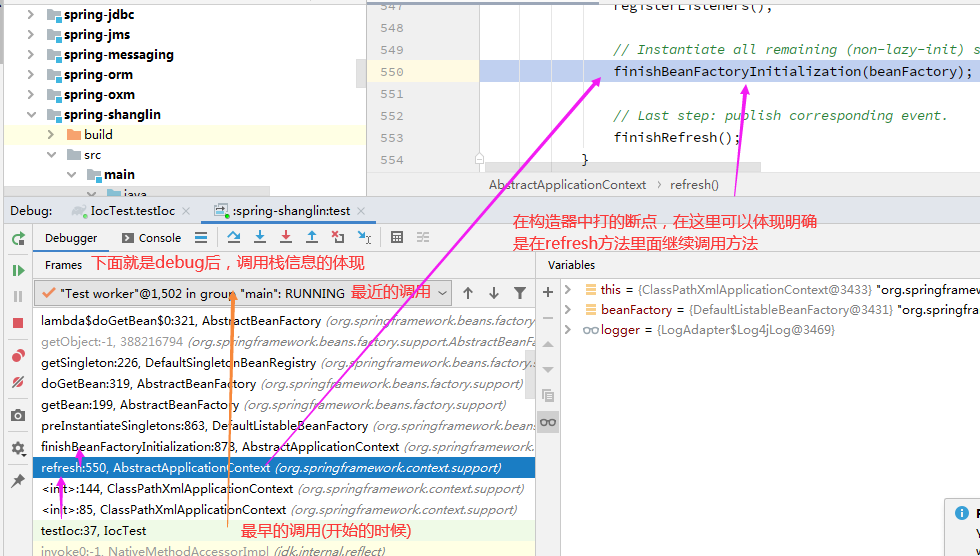This screenshot has height=556, width=980.
Task: Select the doGetBean:319 frame
Action: pyautogui.click(x=284, y=384)
